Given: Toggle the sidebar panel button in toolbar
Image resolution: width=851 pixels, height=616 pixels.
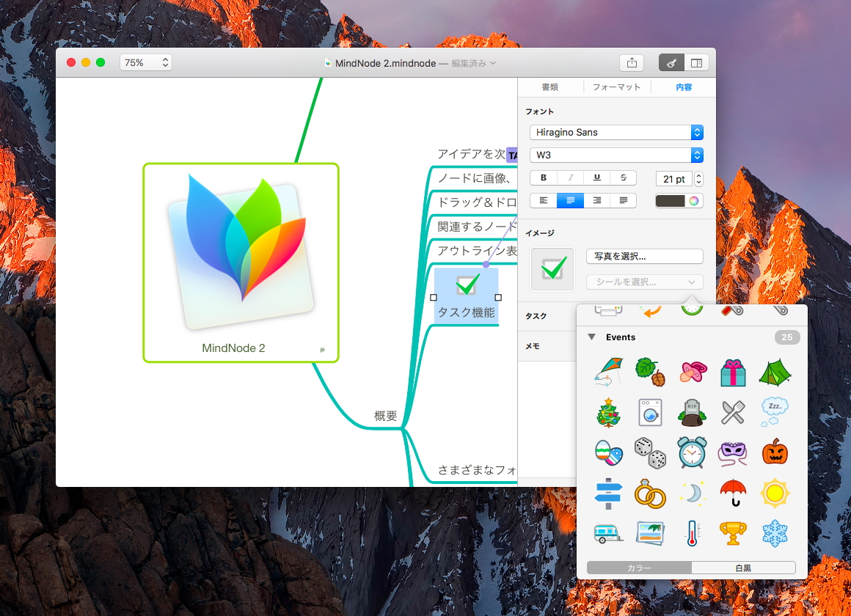Looking at the screenshot, I should click(696, 63).
